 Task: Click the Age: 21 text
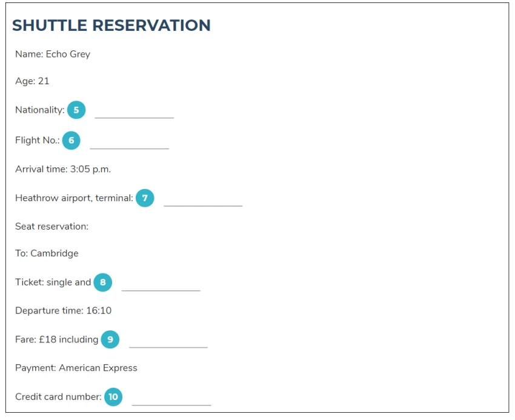coord(32,81)
